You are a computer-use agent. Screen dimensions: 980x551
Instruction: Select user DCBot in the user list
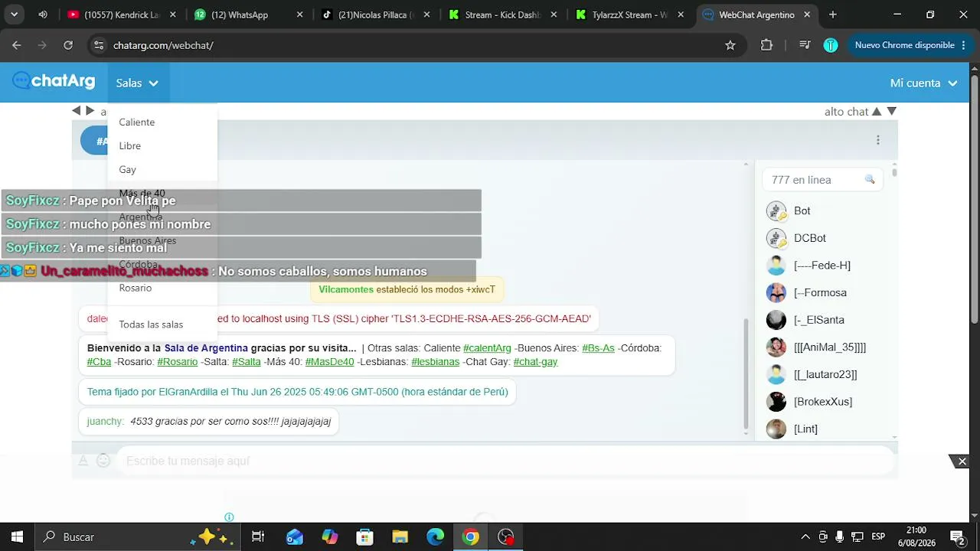(810, 238)
